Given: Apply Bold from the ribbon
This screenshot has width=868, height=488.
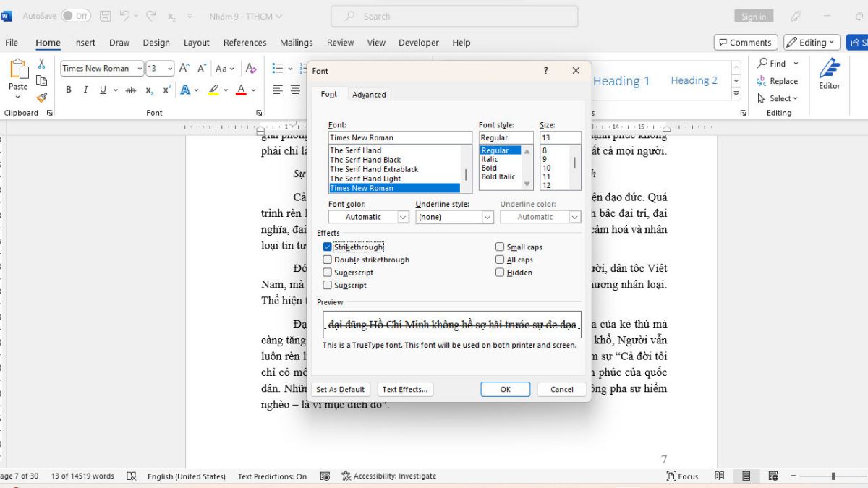Looking at the screenshot, I should click(69, 90).
